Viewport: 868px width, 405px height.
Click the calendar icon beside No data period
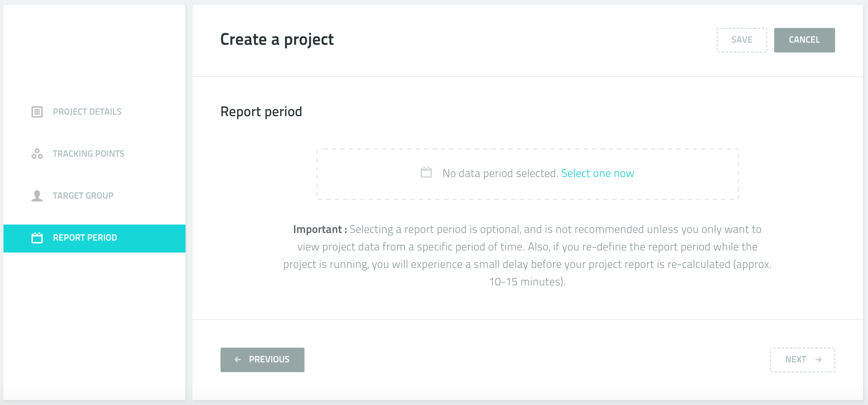[x=426, y=172]
